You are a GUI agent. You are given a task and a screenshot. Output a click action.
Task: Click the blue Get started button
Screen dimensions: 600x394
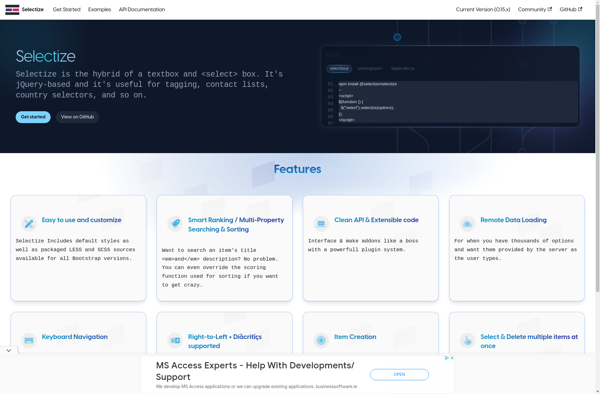[x=33, y=117]
